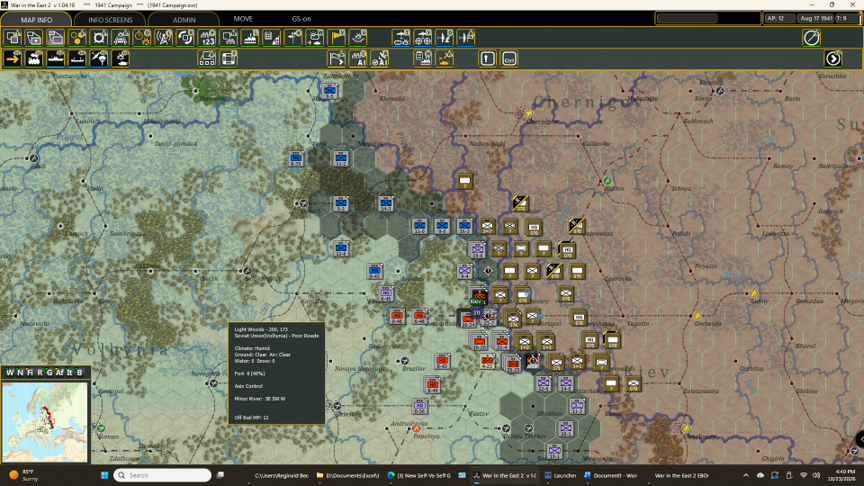This screenshot has height=486, width=864.
Task: Click the cloud over wheels icon
Action: [423, 38]
